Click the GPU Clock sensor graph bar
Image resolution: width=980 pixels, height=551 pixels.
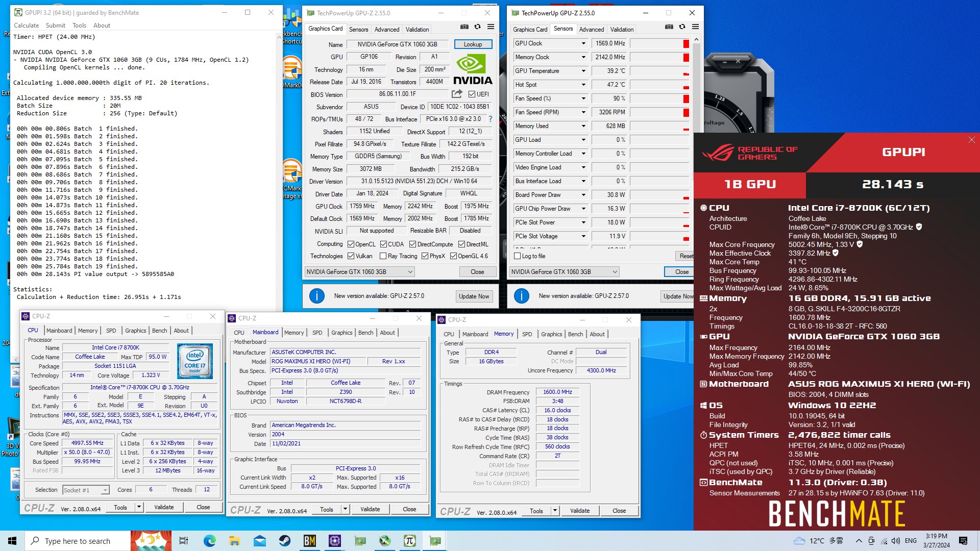click(x=659, y=43)
